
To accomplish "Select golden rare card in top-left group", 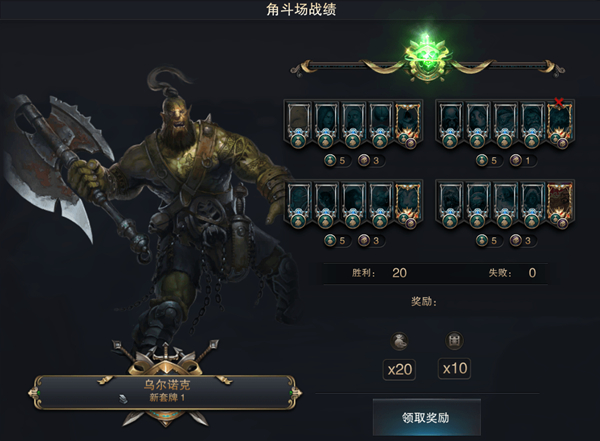I will [408, 124].
